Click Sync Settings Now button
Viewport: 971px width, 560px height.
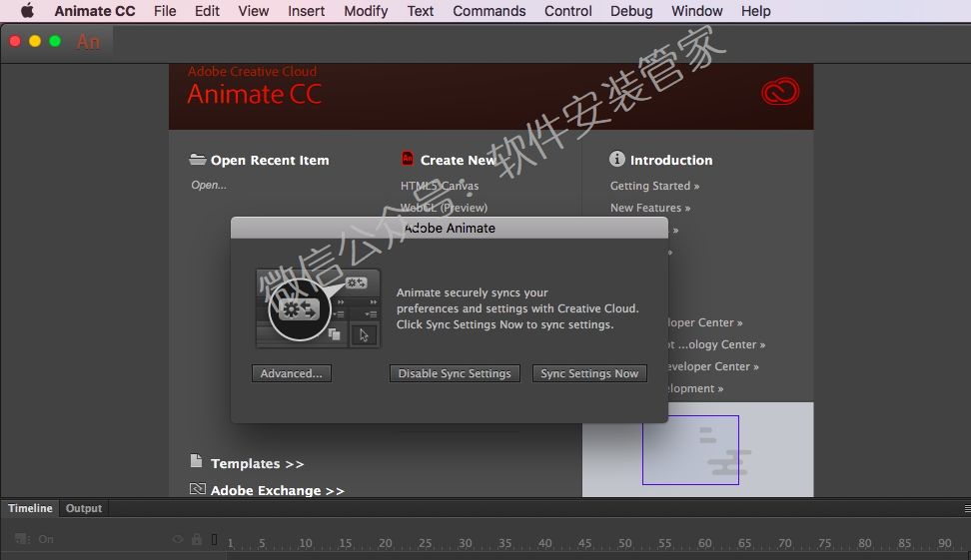pos(589,373)
